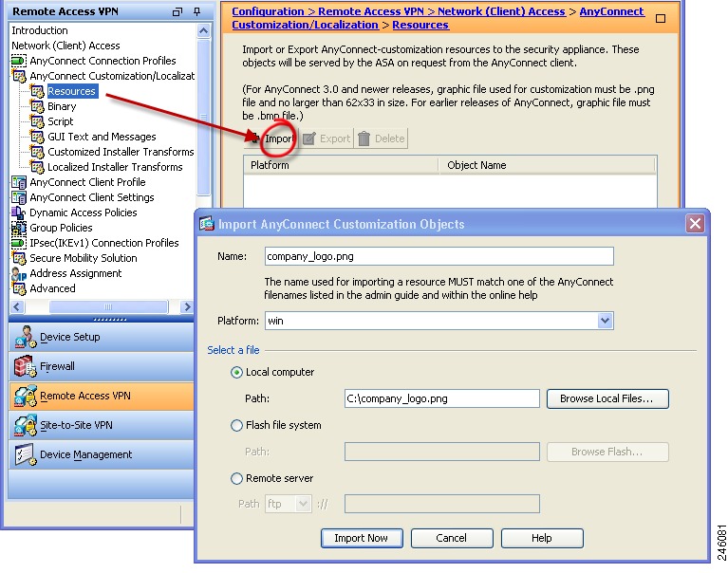Click the Import Now button
The height and width of the screenshot is (573, 728).
click(362, 538)
